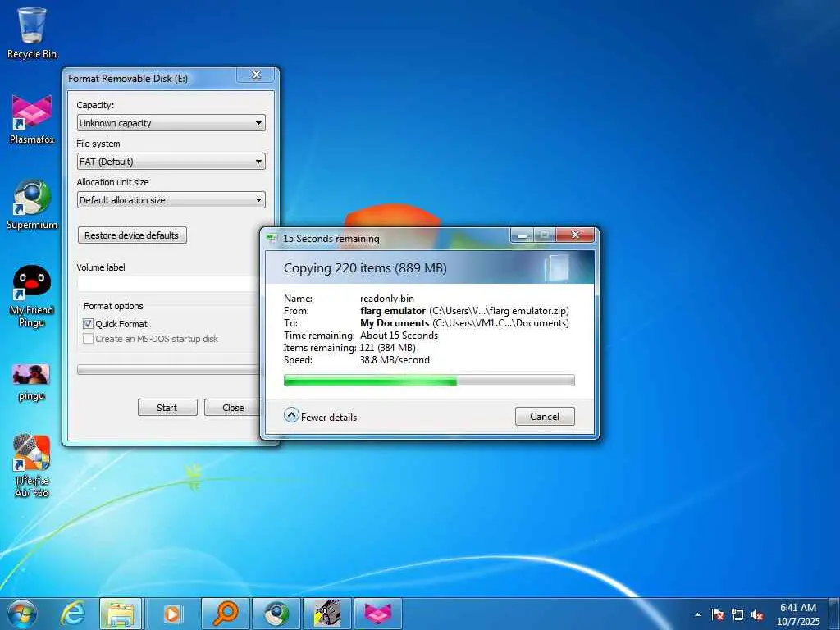The height and width of the screenshot is (630, 840).
Task: Open the camera-figure app in the taskbar
Action: coord(327,614)
